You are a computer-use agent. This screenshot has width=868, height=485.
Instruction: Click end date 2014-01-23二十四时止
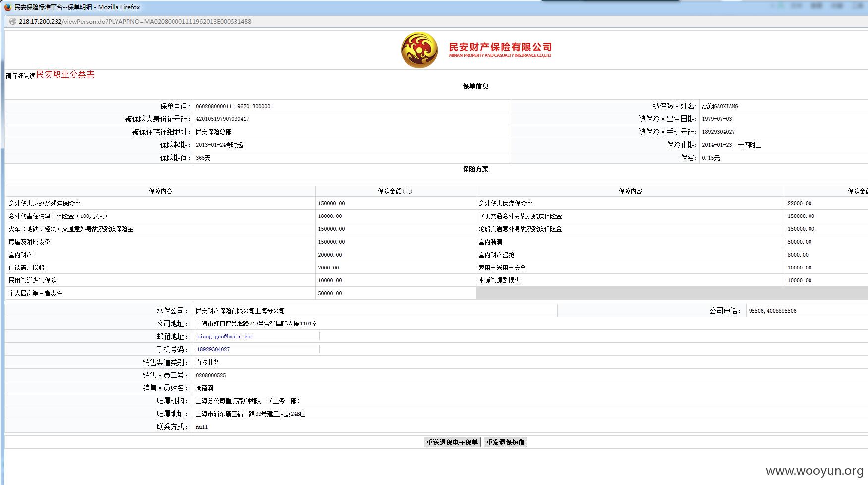pos(732,145)
